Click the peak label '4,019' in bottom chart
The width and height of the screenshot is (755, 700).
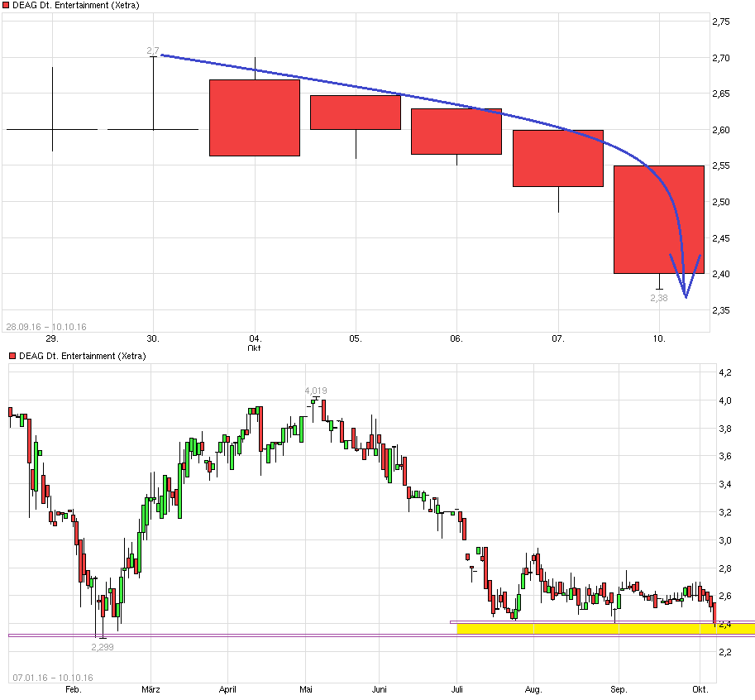[x=316, y=391]
